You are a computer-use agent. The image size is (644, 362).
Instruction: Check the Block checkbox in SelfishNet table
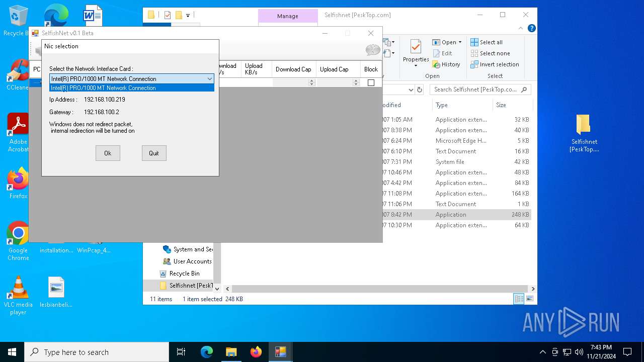coord(371,82)
